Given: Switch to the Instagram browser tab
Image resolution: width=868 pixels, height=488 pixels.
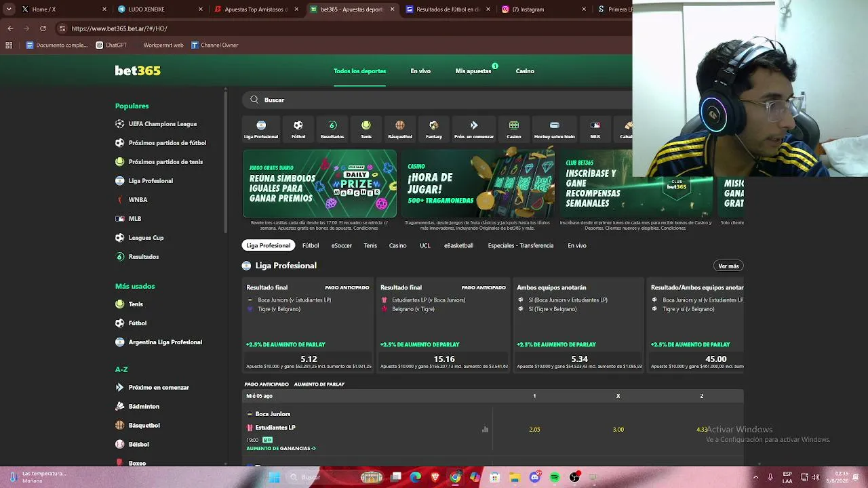Looking at the screenshot, I should pos(545,9).
